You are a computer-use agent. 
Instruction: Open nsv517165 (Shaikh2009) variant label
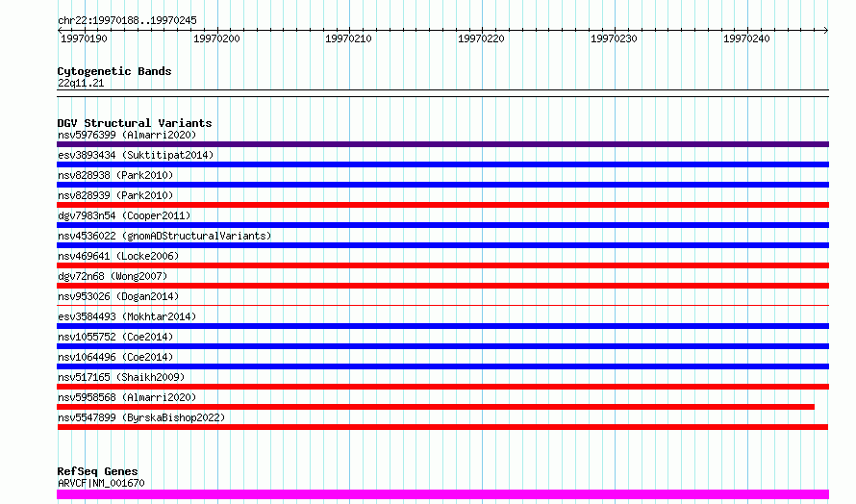(x=121, y=377)
